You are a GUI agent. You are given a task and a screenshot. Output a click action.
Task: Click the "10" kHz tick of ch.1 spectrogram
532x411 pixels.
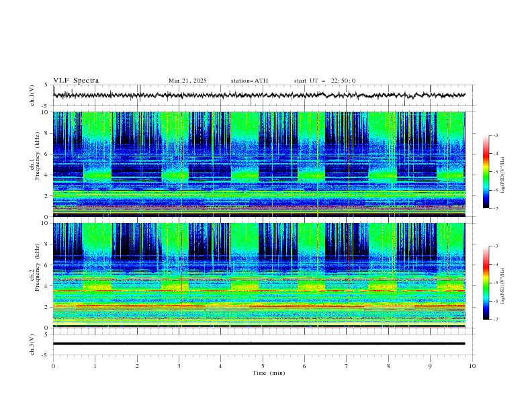point(46,112)
